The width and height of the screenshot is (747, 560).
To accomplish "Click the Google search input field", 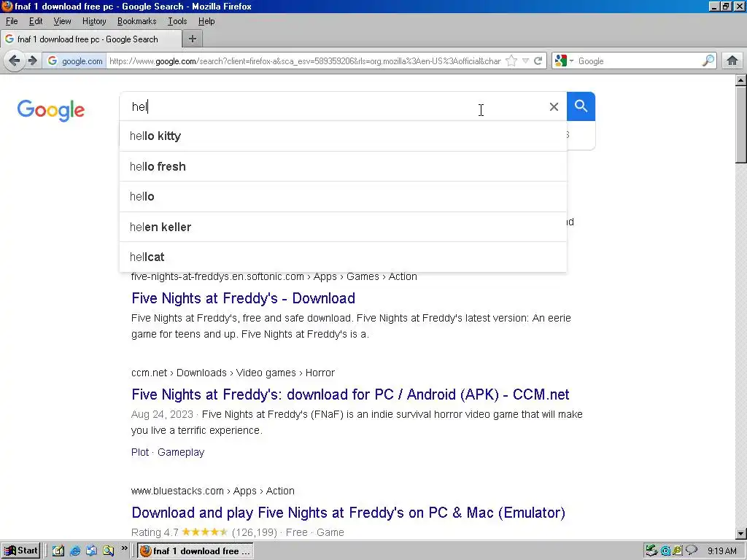I will tap(333, 106).
